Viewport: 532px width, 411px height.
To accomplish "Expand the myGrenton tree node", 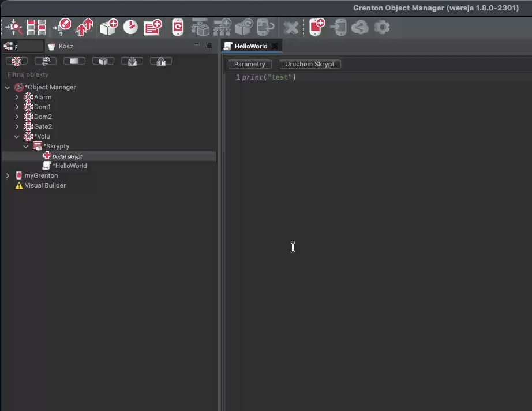I will 8,176.
